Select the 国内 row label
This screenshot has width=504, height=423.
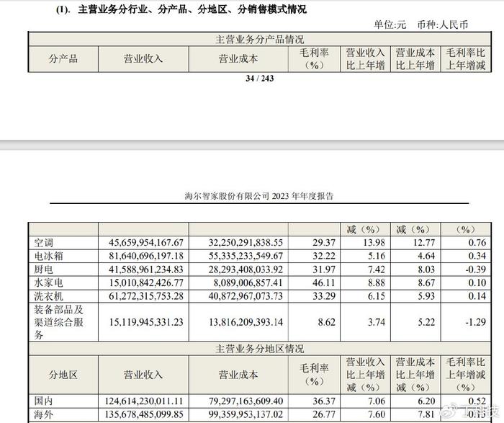[44, 401]
